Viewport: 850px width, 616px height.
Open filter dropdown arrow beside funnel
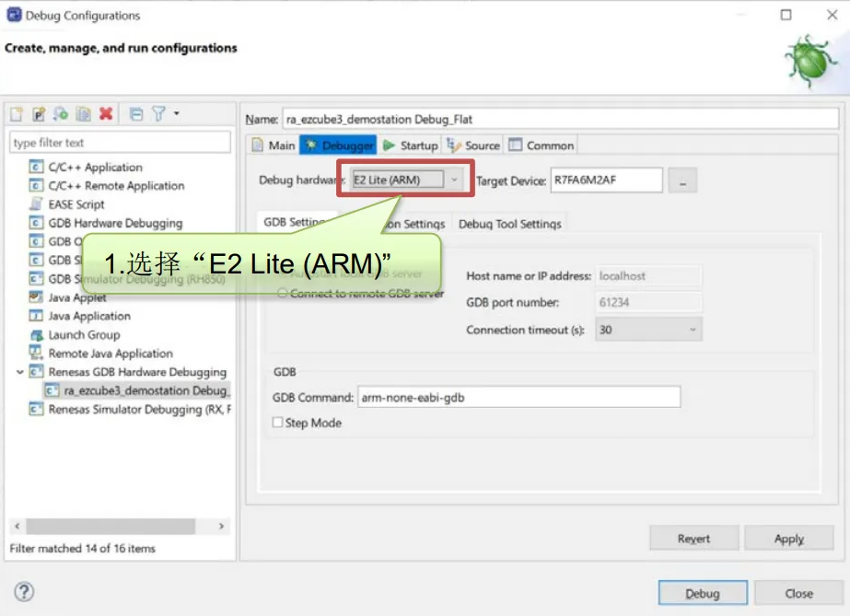[177, 113]
